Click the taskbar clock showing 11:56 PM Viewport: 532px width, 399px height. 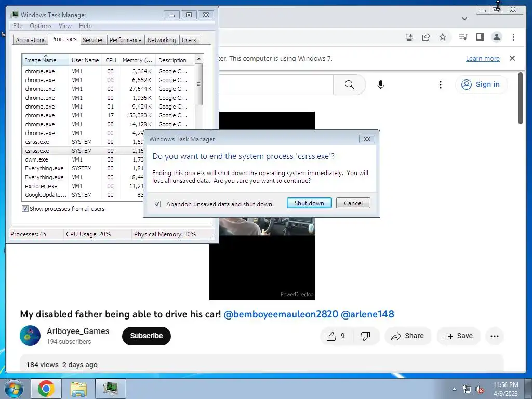point(506,389)
